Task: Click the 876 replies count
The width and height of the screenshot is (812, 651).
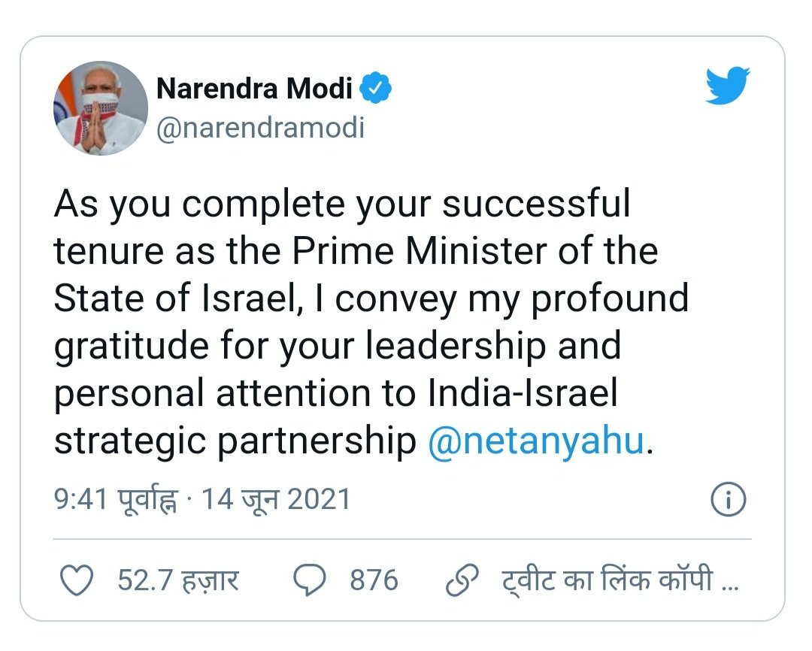Action: [x=374, y=580]
